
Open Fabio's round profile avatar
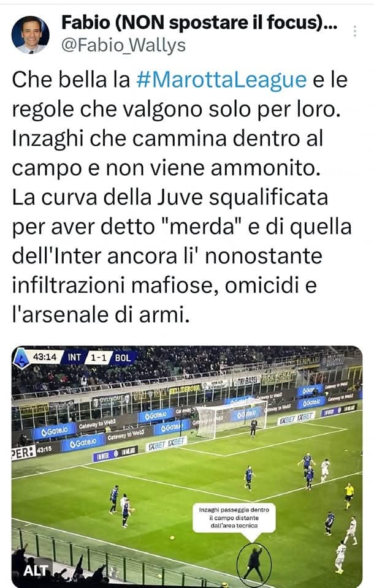[x=31, y=34]
